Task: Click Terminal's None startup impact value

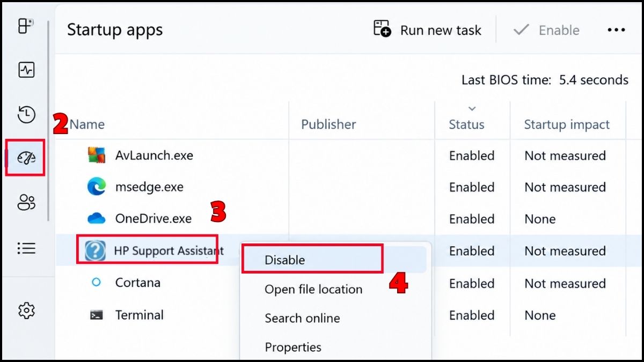Action: click(x=540, y=315)
